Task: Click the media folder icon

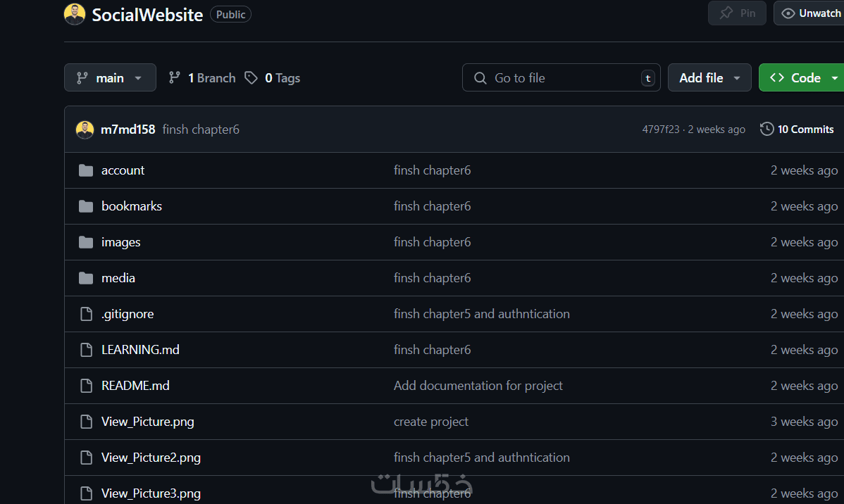Action: tap(86, 278)
